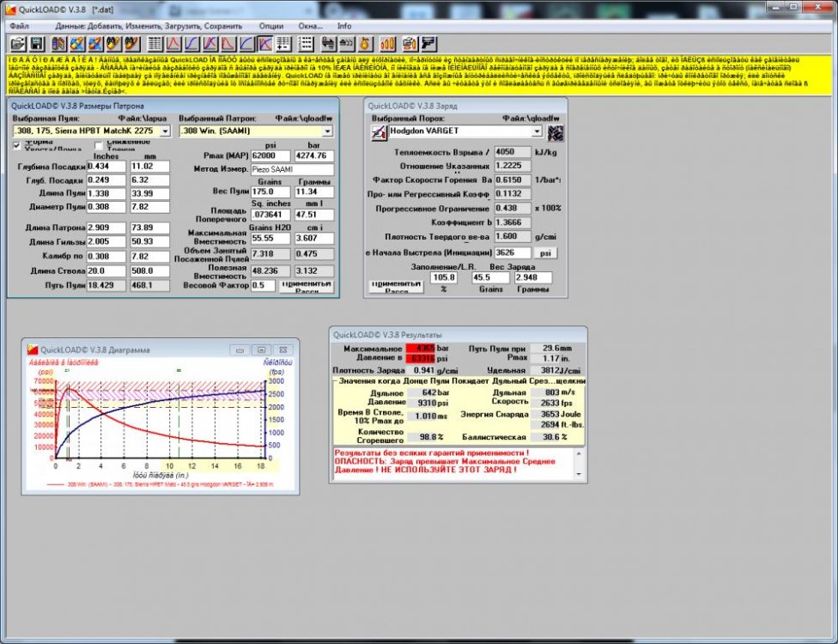Open the Выбранный Патрон cartridge dropdown
The height and width of the screenshot is (644, 838).
(327, 131)
